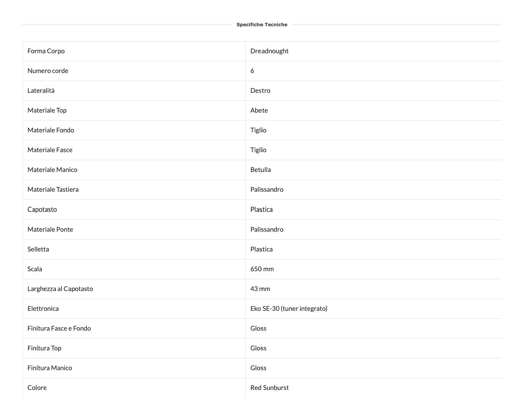The image size is (524, 420).
Task: Click the Gloss value for Finitura Top
Action: tap(258, 348)
